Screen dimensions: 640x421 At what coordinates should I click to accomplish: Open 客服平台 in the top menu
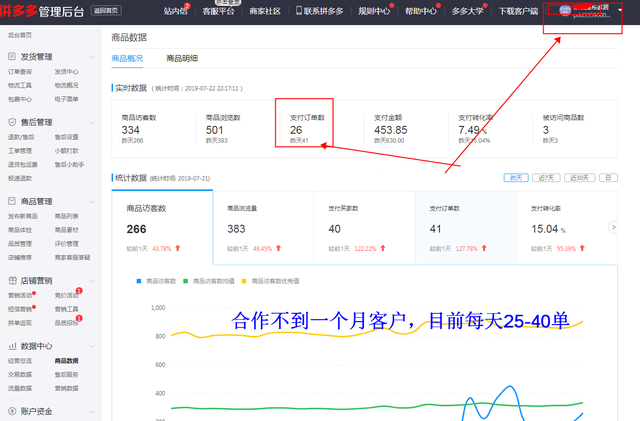tap(218, 11)
